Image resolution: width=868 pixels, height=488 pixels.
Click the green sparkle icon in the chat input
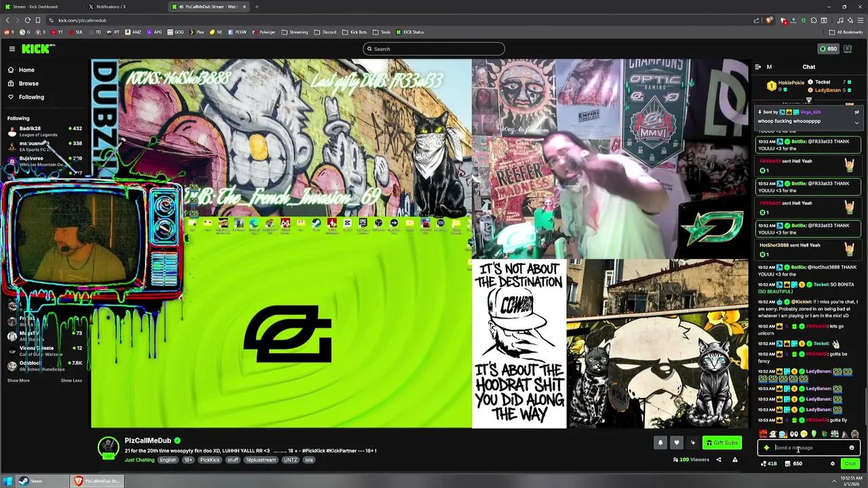pyautogui.click(x=766, y=447)
